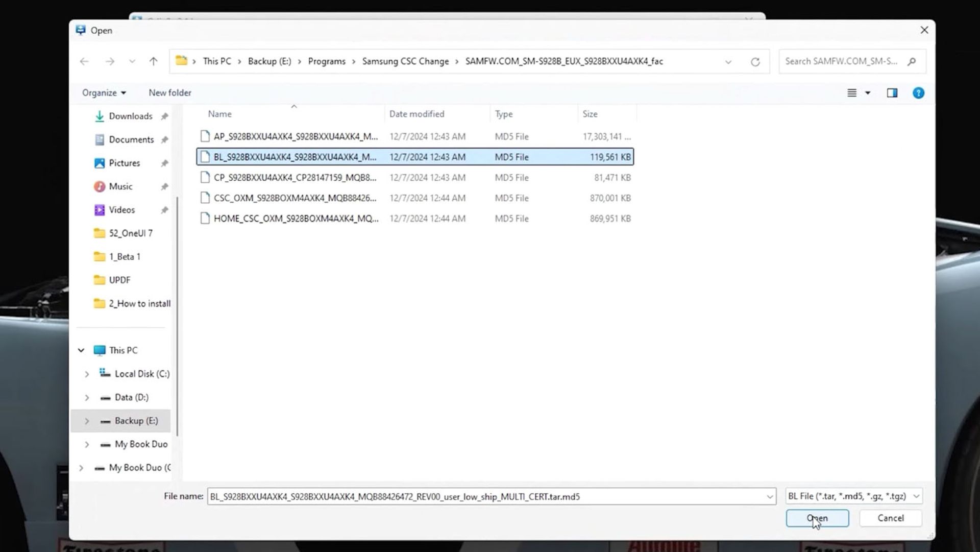980x552 pixels.
Task: Collapse the This PC tree node
Action: point(81,350)
